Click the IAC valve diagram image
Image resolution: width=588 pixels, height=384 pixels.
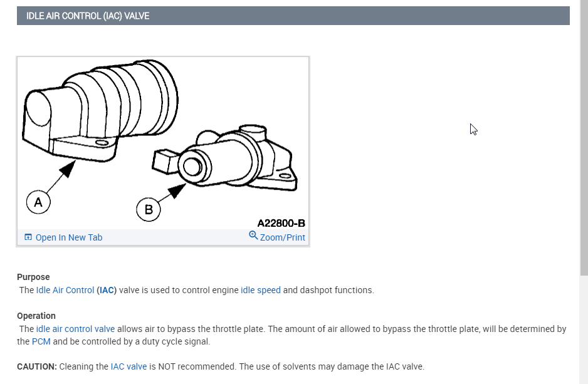[163, 143]
